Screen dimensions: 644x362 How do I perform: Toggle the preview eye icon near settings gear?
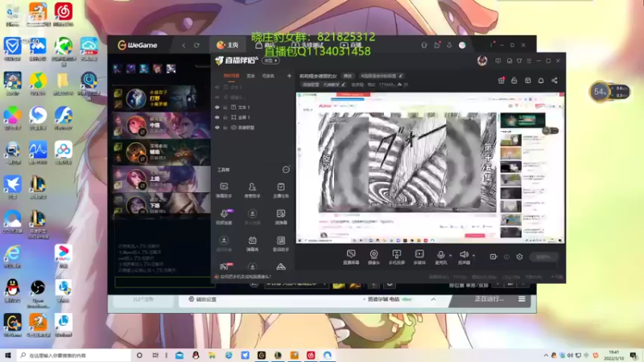pos(507,257)
